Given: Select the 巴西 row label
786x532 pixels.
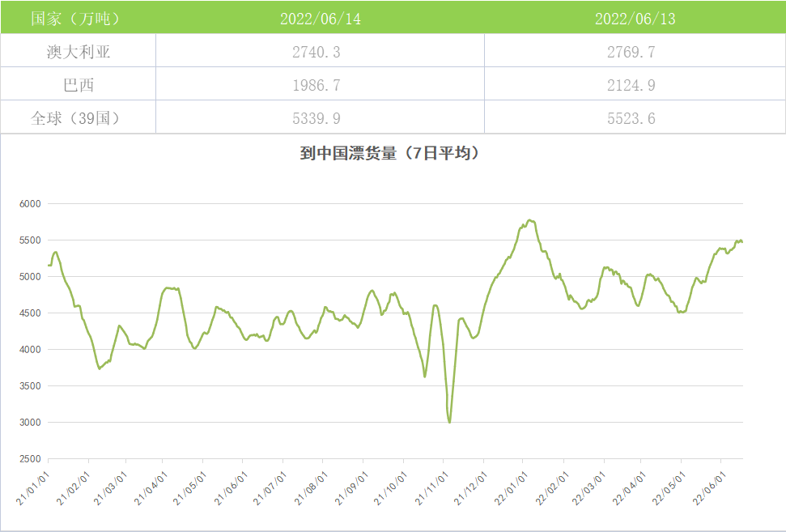Looking at the screenshot, I should click(78, 85).
